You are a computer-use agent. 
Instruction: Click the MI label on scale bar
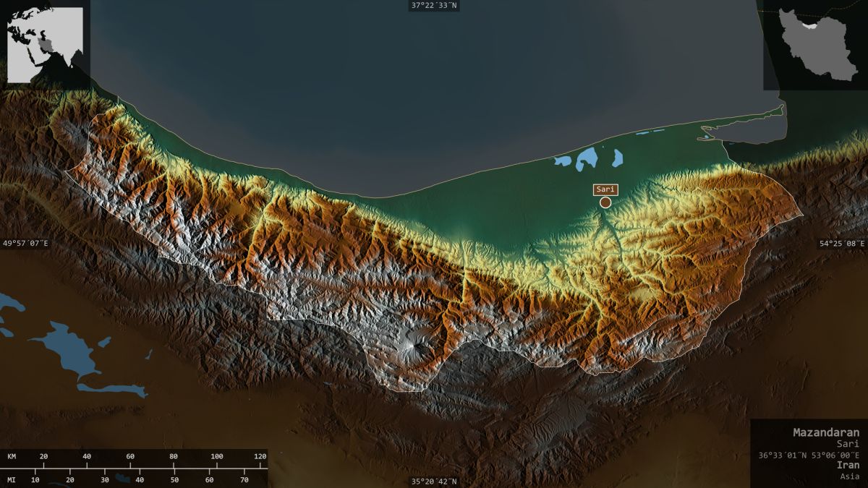pos(12,480)
